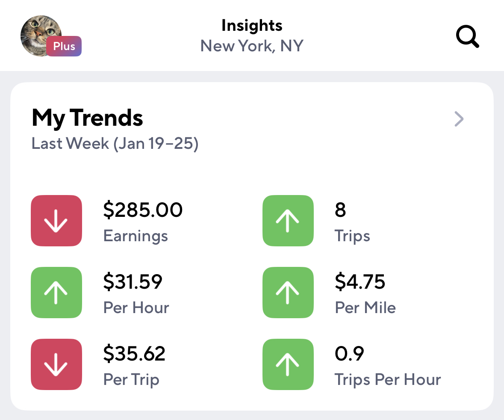Tap the New York, NY location
This screenshot has width=504, height=420.
coord(252,45)
